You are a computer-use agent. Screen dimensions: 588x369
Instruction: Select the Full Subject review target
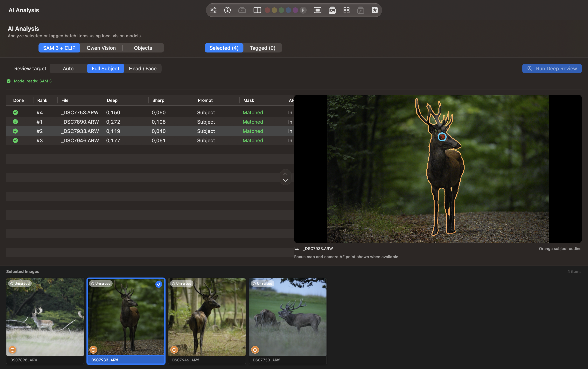pos(105,69)
